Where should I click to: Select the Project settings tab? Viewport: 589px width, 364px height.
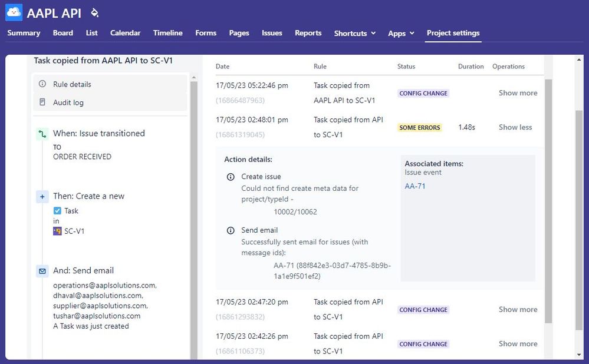click(453, 33)
